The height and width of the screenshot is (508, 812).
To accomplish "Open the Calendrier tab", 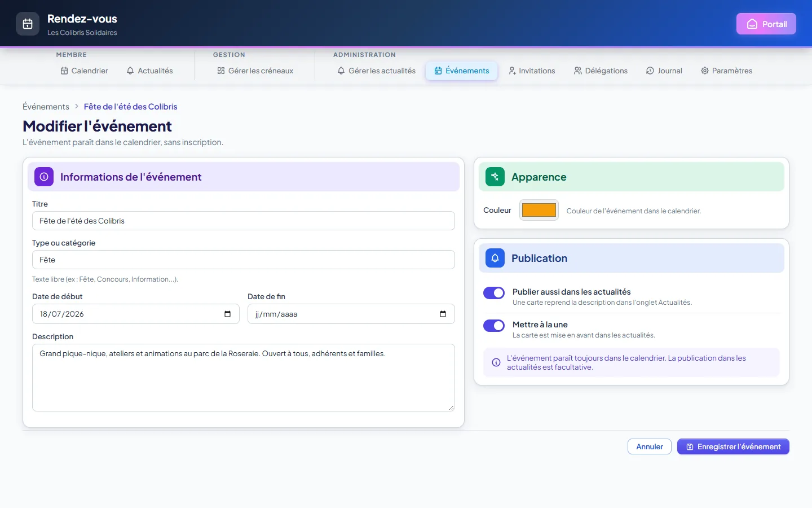I will click(x=85, y=71).
